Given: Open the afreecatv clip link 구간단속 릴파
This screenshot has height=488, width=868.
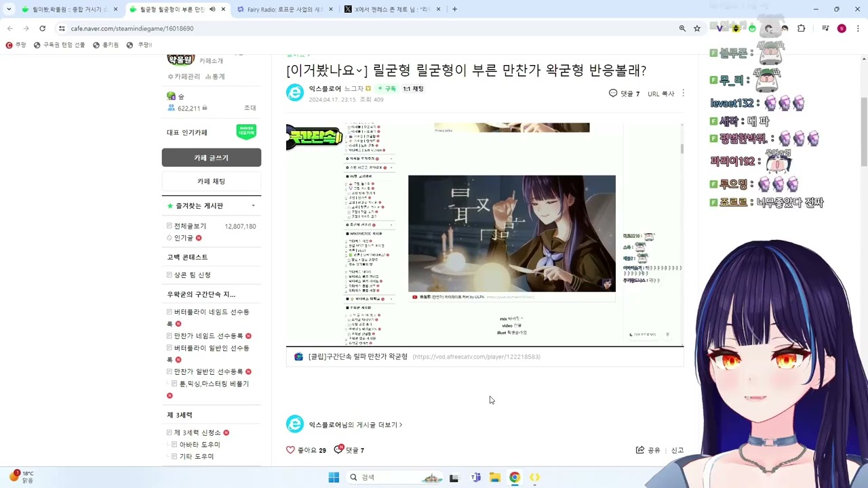Looking at the screenshot, I should (357, 357).
